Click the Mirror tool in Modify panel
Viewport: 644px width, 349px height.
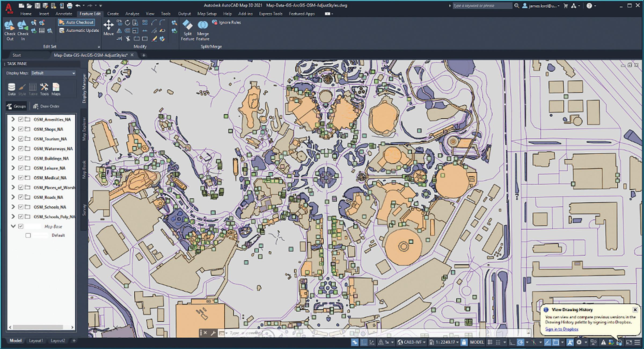(119, 31)
